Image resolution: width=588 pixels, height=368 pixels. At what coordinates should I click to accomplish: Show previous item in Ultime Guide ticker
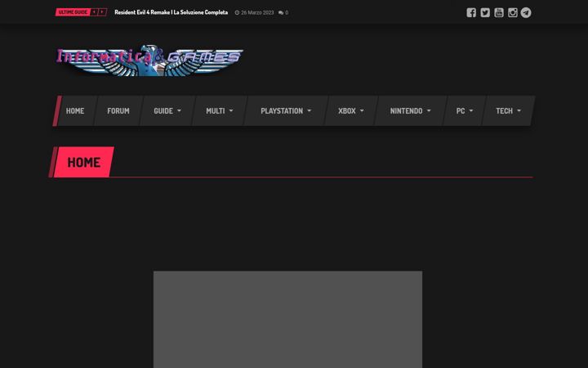[94, 12]
